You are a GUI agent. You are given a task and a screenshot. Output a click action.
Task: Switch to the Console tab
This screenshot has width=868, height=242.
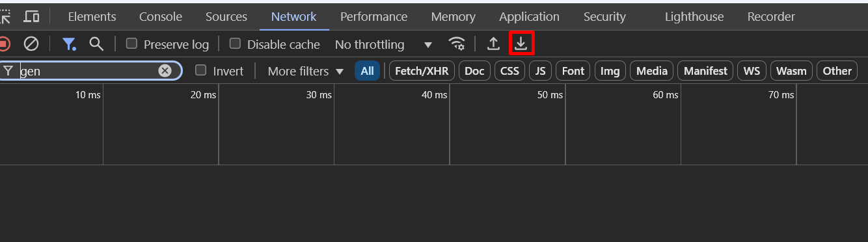coord(161,17)
